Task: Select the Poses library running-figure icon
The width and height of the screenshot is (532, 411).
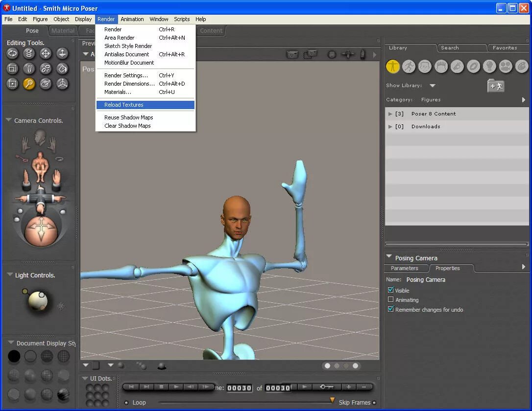Action: [409, 66]
